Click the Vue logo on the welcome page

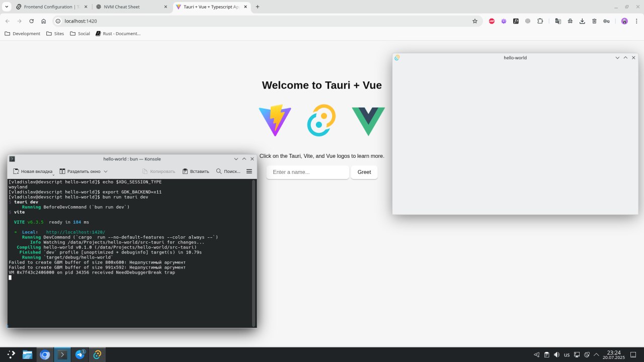[x=368, y=121]
